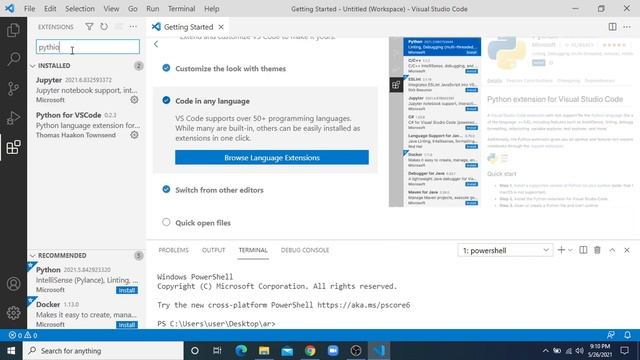Open Task View on the taskbar

click(x=217, y=351)
